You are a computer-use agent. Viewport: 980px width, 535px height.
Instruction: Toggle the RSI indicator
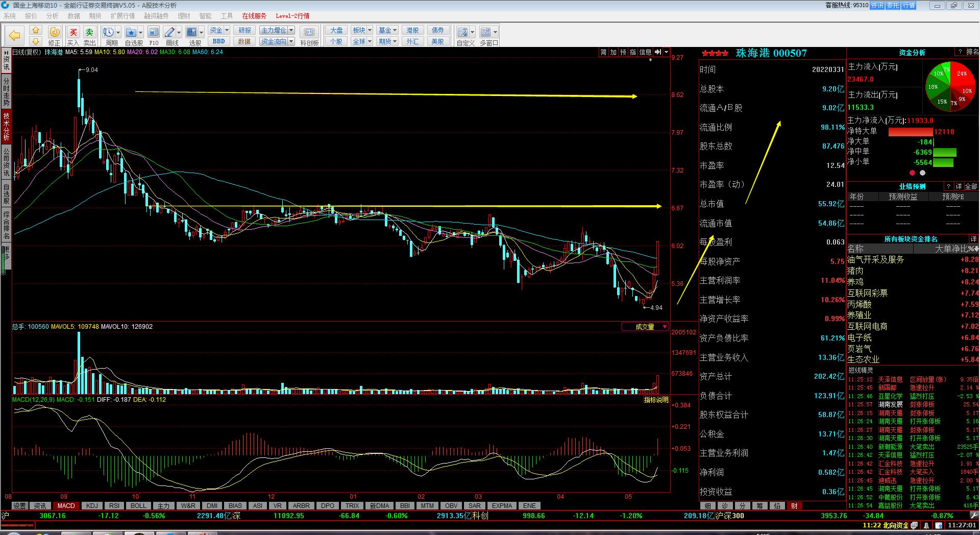(114, 506)
